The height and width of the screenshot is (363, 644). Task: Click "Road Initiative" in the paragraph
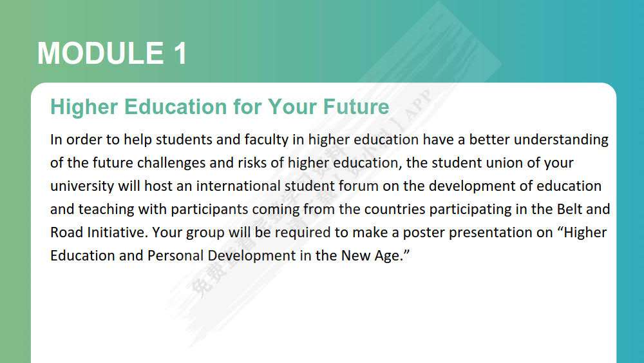pos(98,232)
